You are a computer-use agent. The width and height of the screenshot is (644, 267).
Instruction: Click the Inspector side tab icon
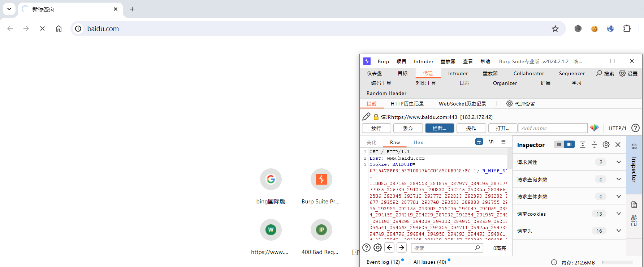(634, 146)
